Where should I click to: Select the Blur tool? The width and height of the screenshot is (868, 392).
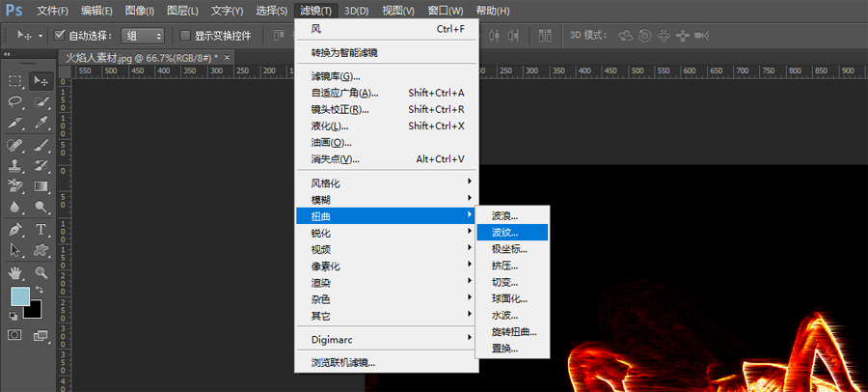coord(14,207)
